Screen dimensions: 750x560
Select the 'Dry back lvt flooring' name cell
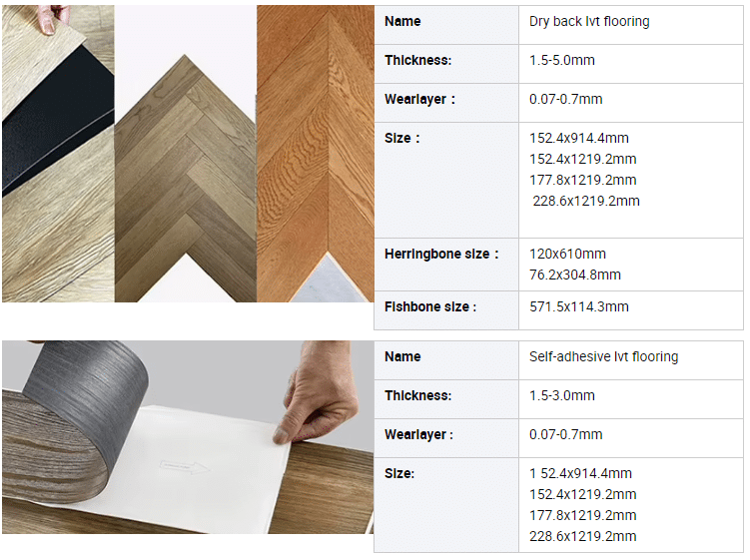click(x=631, y=25)
